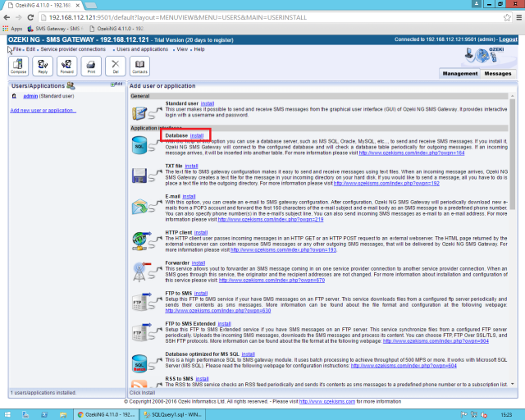Click the Logout link
The image size is (525, 420).
click(x=509, y=39)
